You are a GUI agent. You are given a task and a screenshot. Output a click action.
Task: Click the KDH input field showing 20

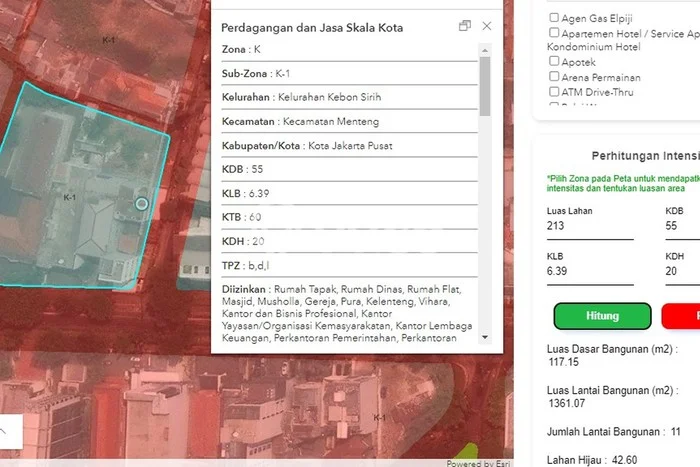point(683,271)
